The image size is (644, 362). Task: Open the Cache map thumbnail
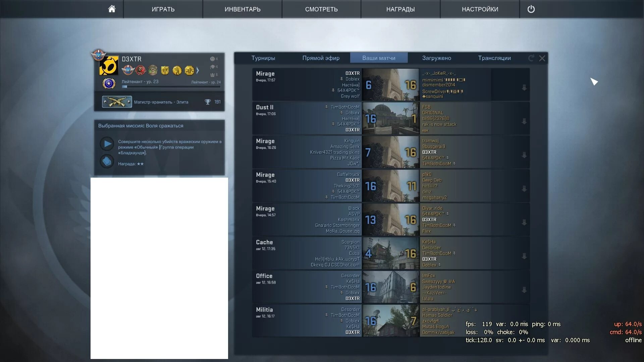[391, 253]
